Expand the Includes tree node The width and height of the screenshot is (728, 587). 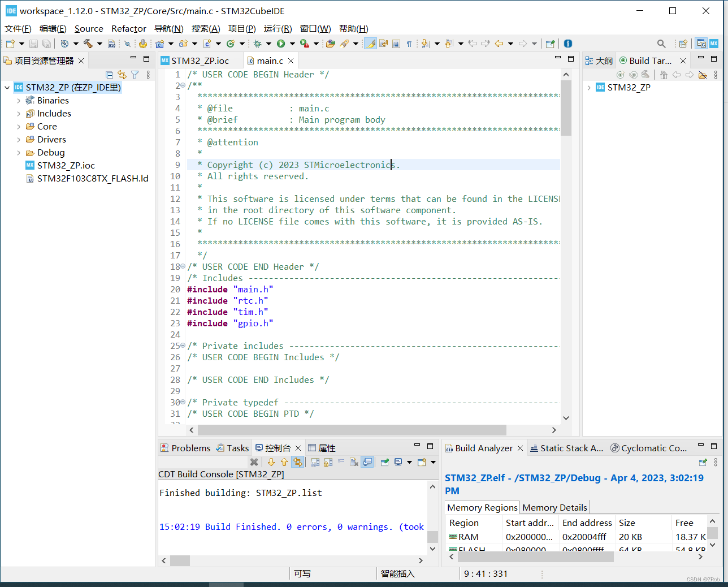pyautogui.click(x=19, y=114)
